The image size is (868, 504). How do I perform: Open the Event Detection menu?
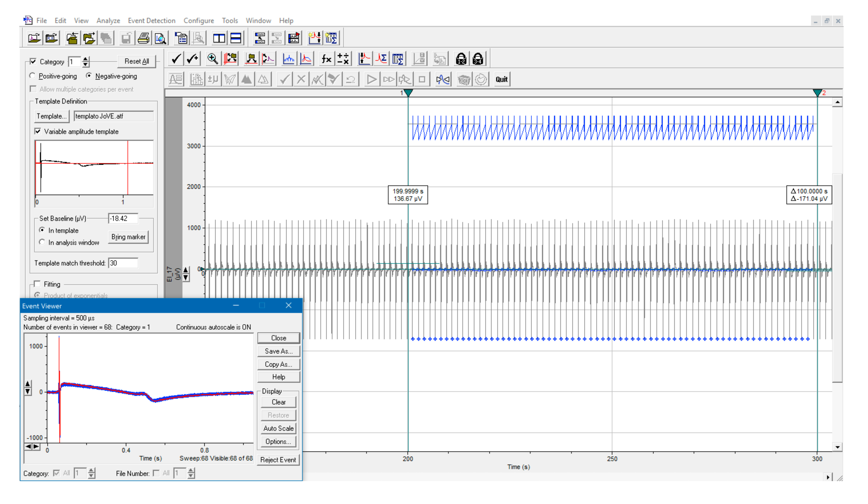pyautogui.click(x=152, y=21)
